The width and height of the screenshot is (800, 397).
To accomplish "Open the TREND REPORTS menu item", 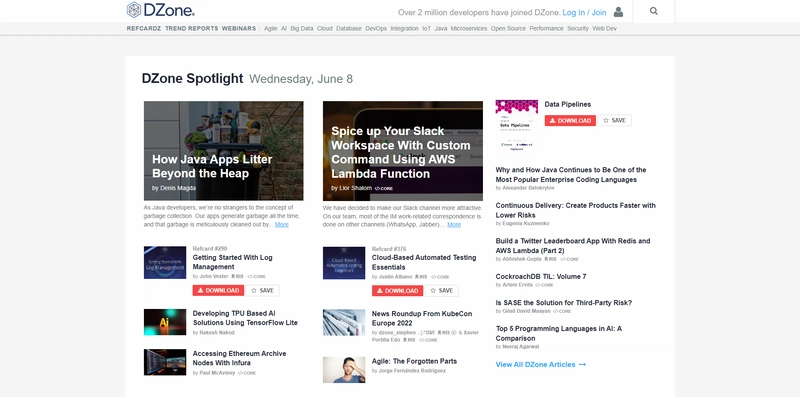I will tap(191, 29).
